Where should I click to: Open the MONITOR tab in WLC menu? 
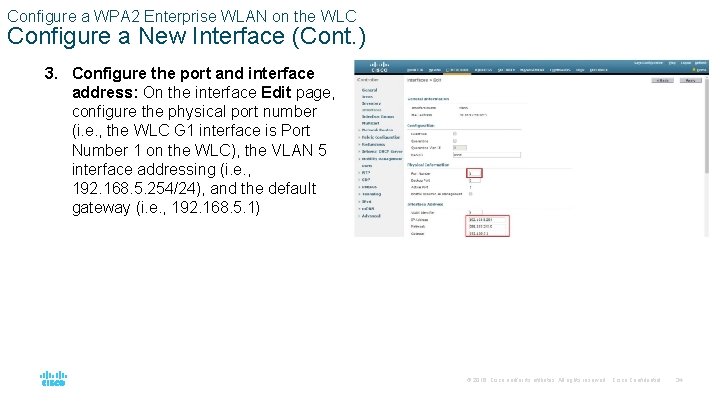coord(415,70)
